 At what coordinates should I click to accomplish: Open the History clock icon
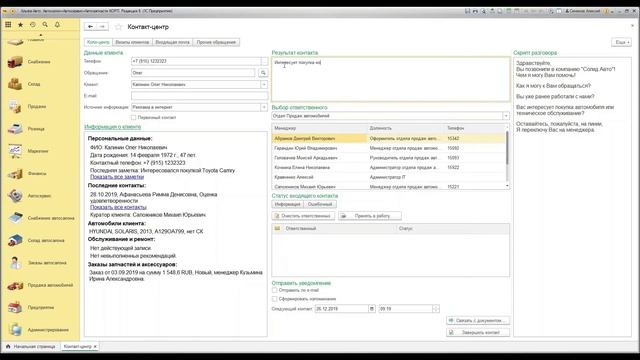pos(33,25)
